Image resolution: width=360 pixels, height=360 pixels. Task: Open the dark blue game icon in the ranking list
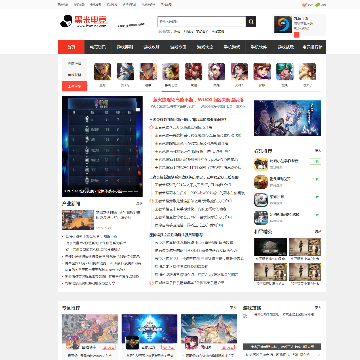pyautogui.click(x=261, y=218)
